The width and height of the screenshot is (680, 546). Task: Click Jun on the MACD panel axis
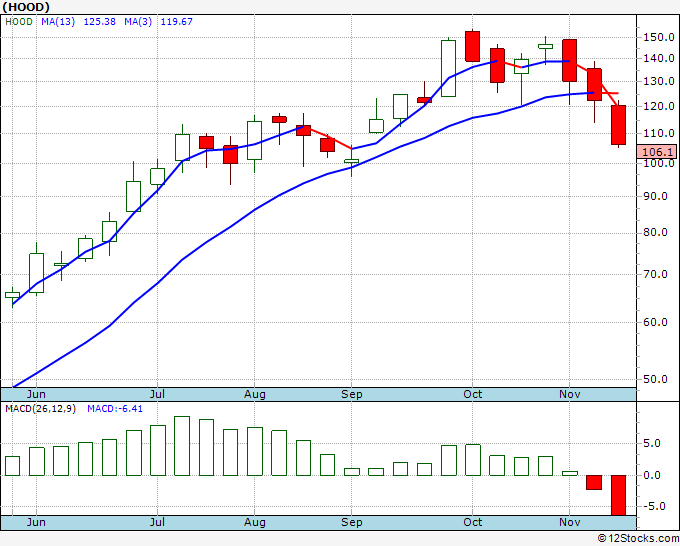click(36, 522)
